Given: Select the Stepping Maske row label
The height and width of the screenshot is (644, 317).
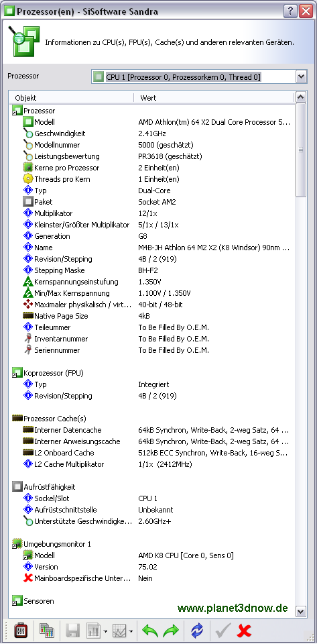Looking at the screenshot, I should coord(60,270).
